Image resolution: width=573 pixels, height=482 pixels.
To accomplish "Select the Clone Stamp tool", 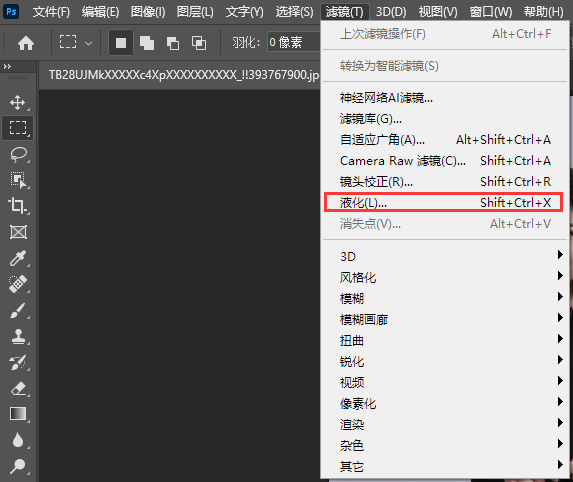I will pos(18,336).
